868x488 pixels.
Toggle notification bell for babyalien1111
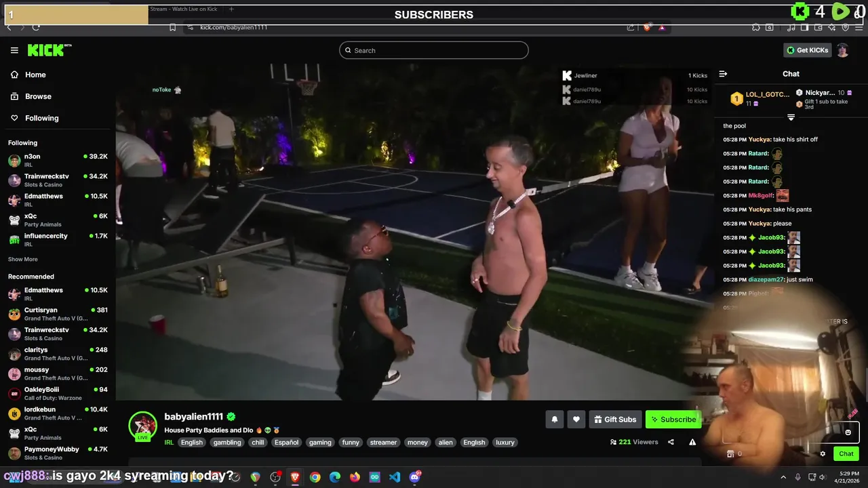tap(554, 420)
